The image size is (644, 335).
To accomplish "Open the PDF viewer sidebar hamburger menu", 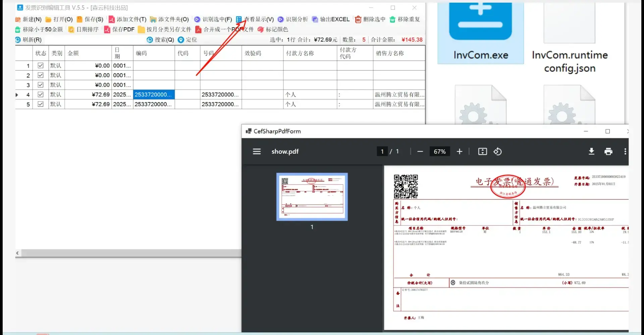I will pyautogui.click(x=257, y=151).
